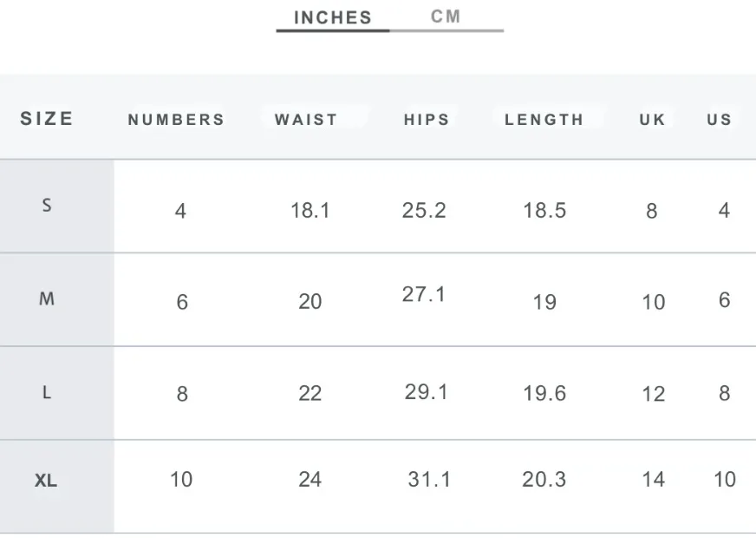Switch to the INCHES tab
This screenshot has width=756, height=538.
tap(333, 18)
